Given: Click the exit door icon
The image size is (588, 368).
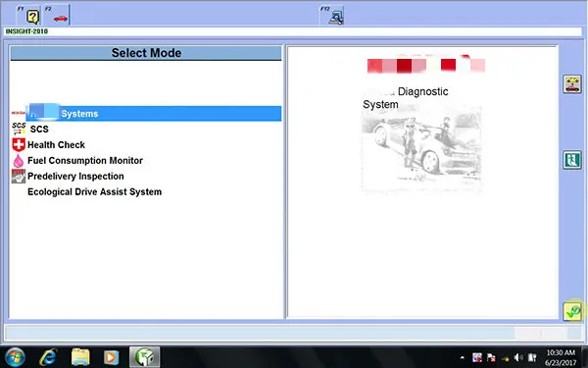Looking at the screenshot, I should pyautogui.click(x=572, y=160).
